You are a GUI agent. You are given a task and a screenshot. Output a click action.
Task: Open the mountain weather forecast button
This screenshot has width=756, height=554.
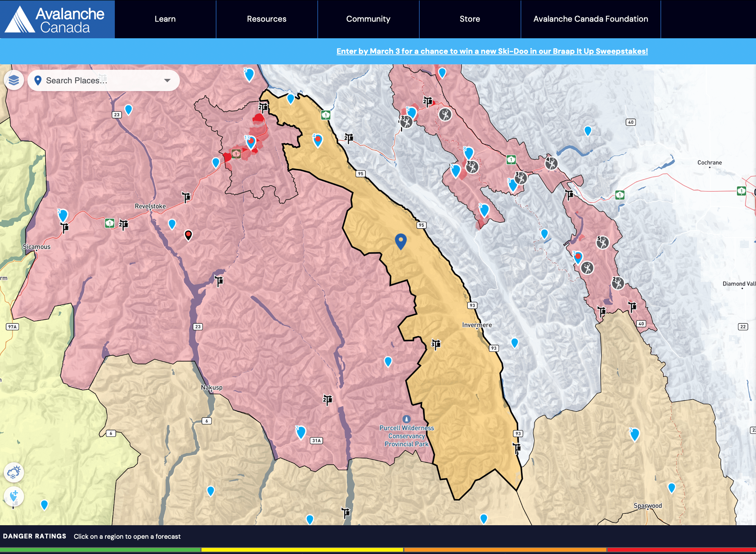(14, 472)
